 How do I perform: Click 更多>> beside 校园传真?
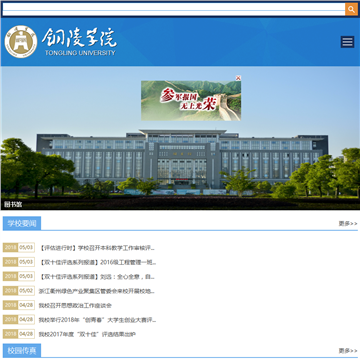pyautogui.click(x=348, y=351)
